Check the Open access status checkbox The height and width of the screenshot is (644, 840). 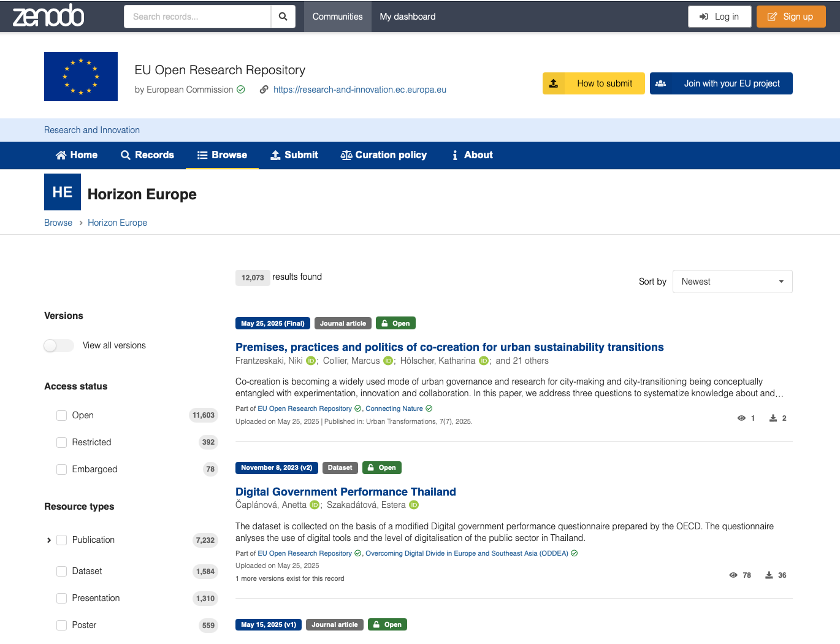[x=61, y=415]
